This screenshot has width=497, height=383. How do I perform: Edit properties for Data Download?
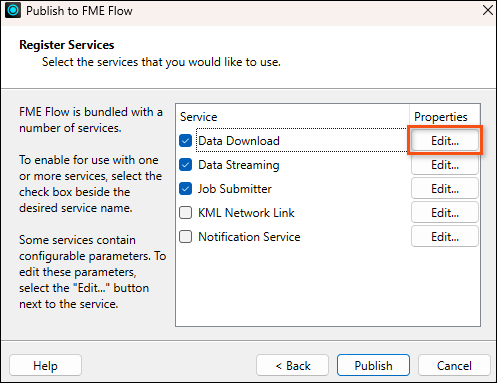tap(445, 140)
